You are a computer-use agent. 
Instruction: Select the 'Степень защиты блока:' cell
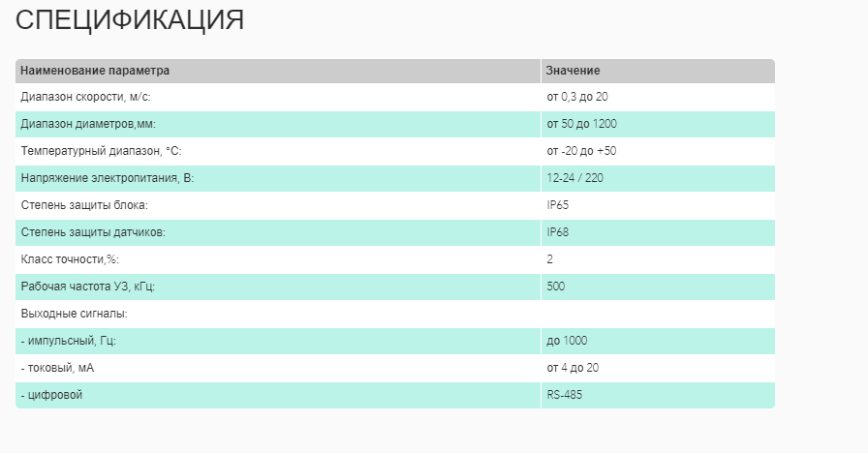click(x=84, y=205)
